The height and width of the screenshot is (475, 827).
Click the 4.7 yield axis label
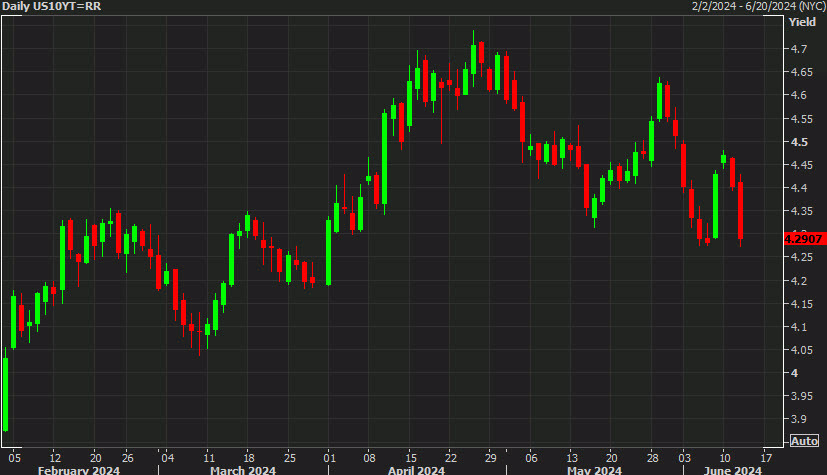click(799, 49)
